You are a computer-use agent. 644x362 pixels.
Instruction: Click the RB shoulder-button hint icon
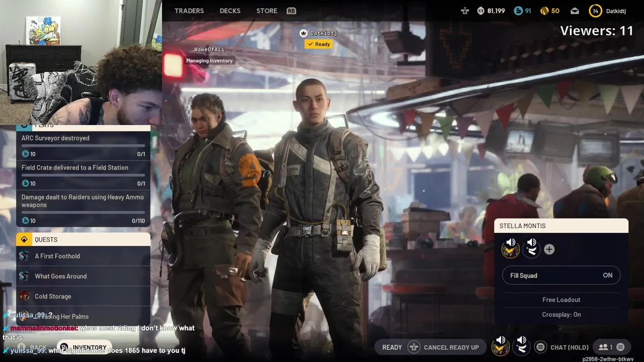(291, 11)
